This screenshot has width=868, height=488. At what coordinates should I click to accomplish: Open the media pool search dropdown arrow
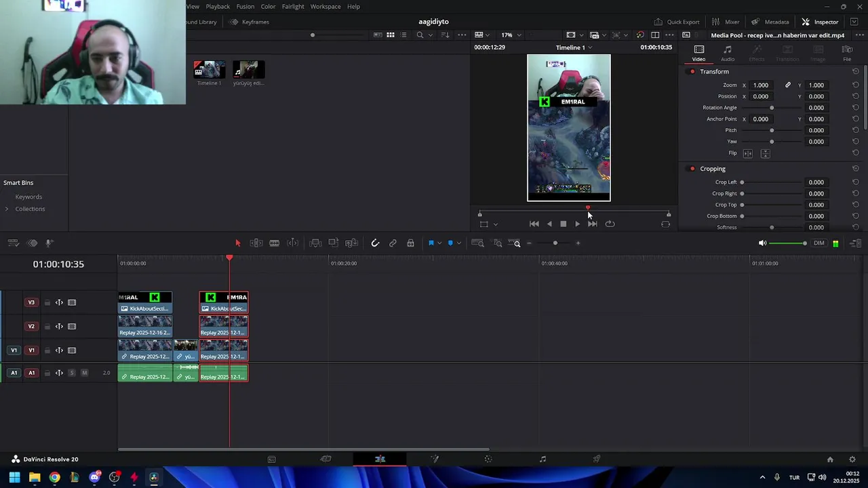pyautogui.click(x=430, y=35)
